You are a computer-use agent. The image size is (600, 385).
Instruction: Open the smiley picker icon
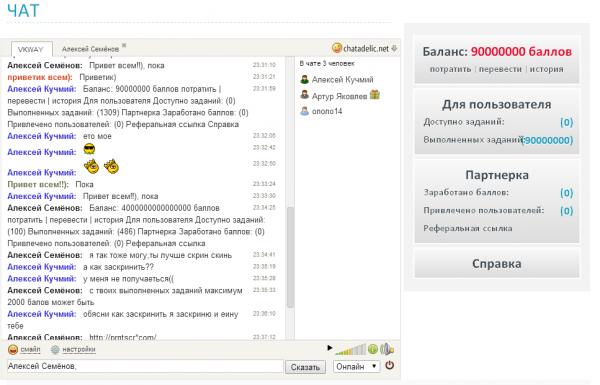[x=13, y=349]
